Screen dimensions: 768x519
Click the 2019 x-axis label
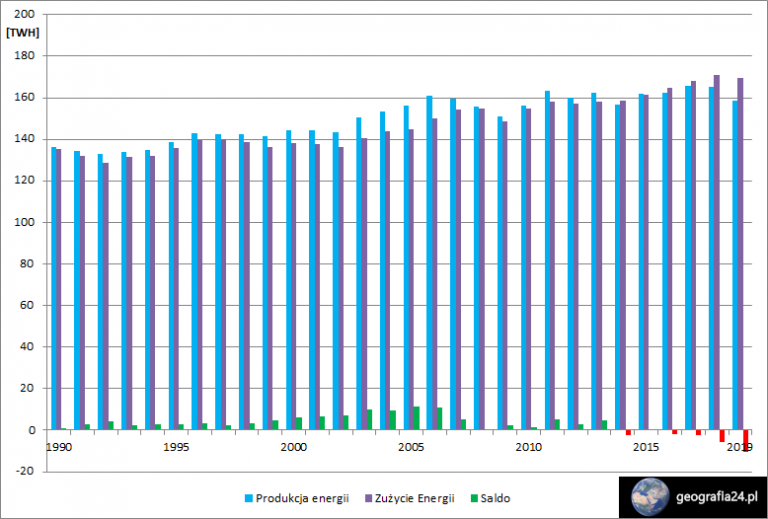pos(741,447)
